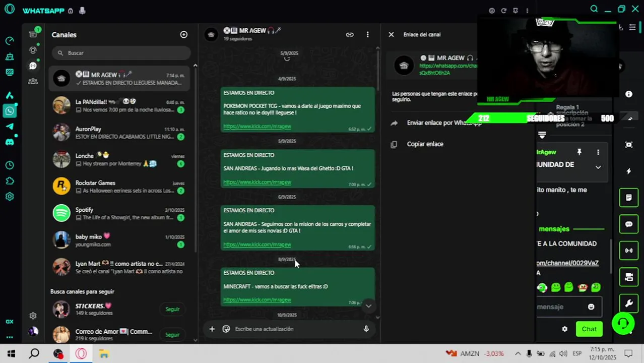Open Spotify channel
This screenshot has width=644, height=363.
pyautogui.click(x=119, y=213)
